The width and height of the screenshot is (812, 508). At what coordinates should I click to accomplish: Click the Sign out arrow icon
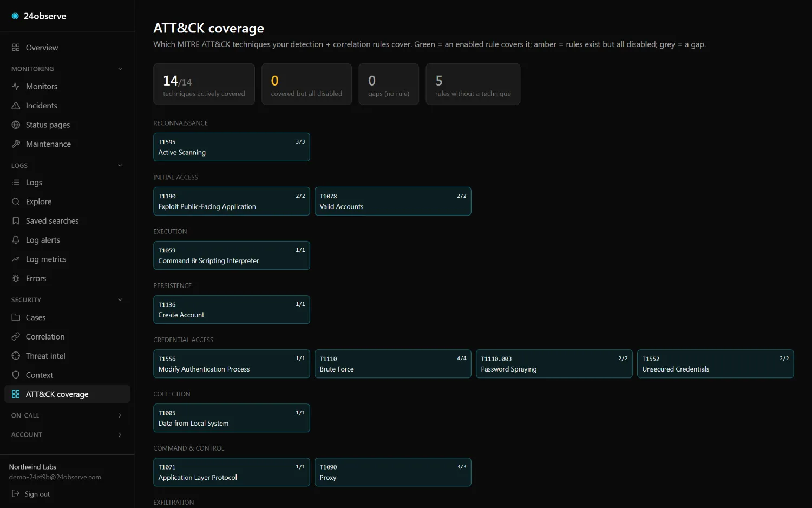click(x=16, y=494)
